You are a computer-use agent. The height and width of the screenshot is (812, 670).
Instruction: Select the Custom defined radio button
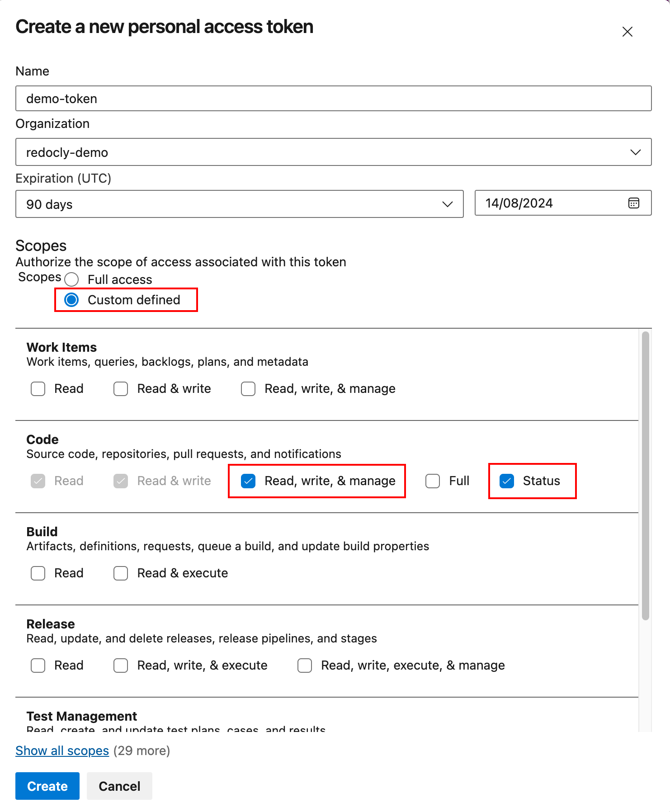click(x=71, y=300)
